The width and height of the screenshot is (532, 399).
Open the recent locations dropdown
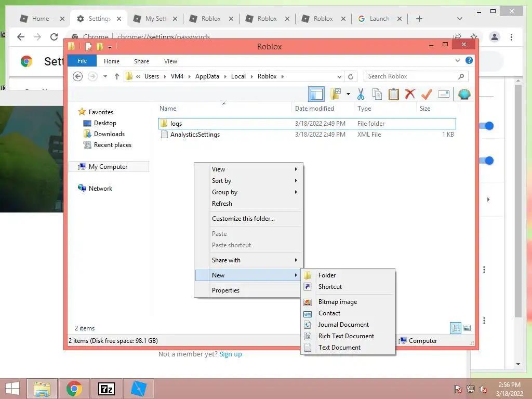coord(105,76)
